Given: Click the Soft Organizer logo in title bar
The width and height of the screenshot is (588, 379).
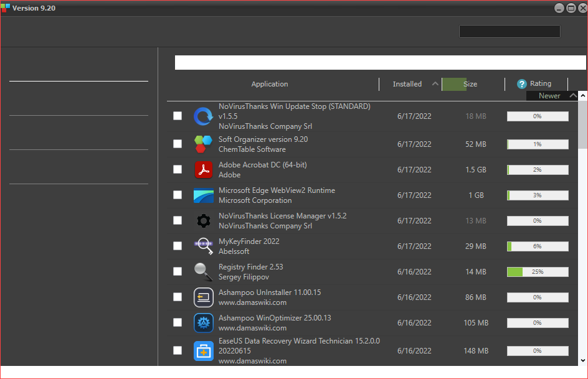Looking at the screenshot, I should (5, 8).
